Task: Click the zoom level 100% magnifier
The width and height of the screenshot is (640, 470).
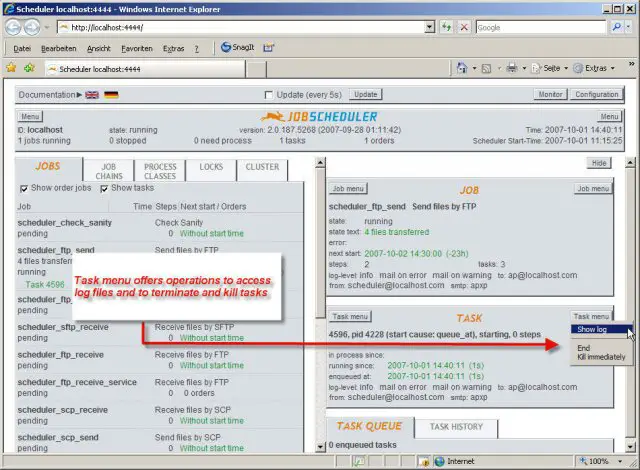Action: (x=584, y=461)
